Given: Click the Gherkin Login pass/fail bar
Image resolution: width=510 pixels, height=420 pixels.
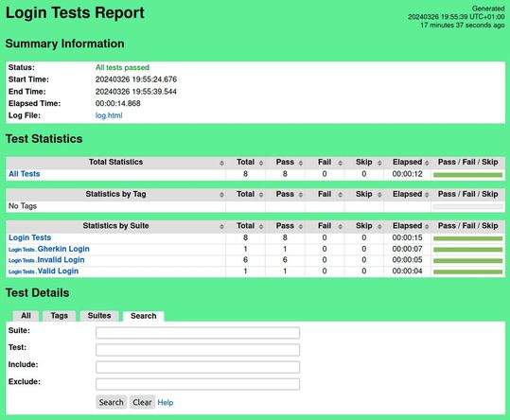Looking at the screenshot, I should [467, 250].
